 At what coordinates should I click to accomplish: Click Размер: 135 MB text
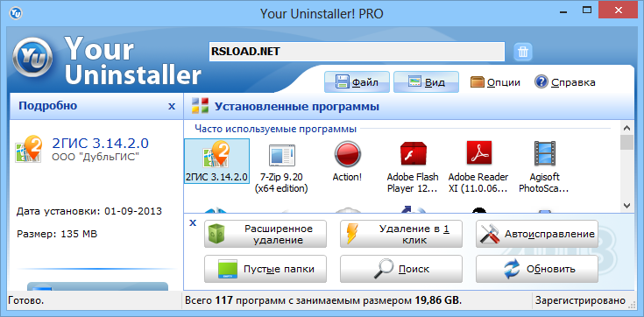(x=57, y=234)
